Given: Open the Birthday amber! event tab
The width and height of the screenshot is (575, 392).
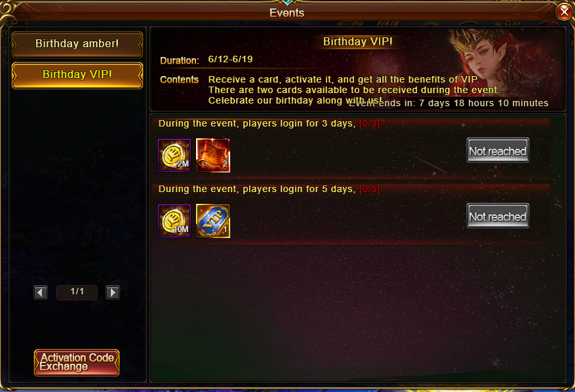Looking at the screenshot, I should coord(77,44).
